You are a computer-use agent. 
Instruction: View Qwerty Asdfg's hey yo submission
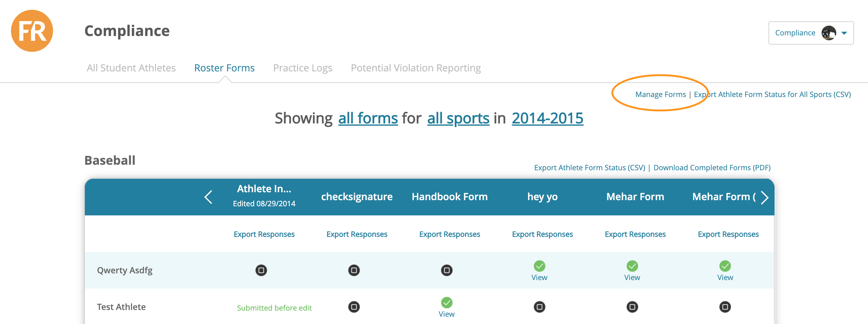pos(540,278)
